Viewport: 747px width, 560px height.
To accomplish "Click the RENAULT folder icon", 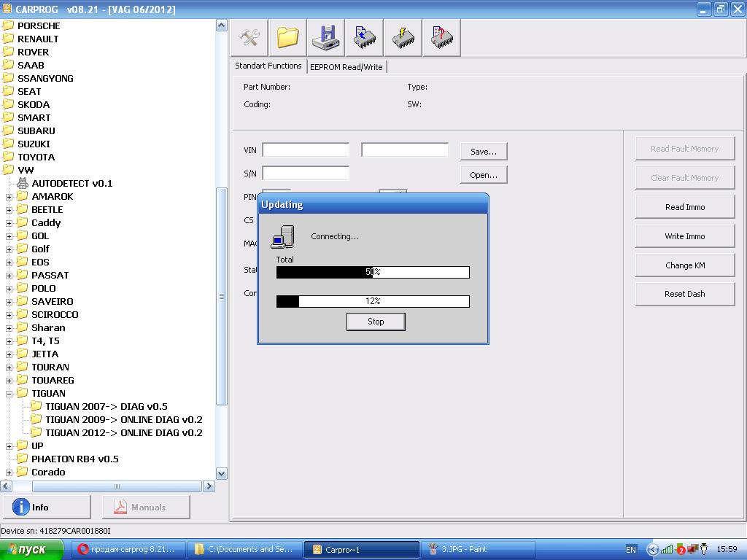I will [x=8, y=39].
